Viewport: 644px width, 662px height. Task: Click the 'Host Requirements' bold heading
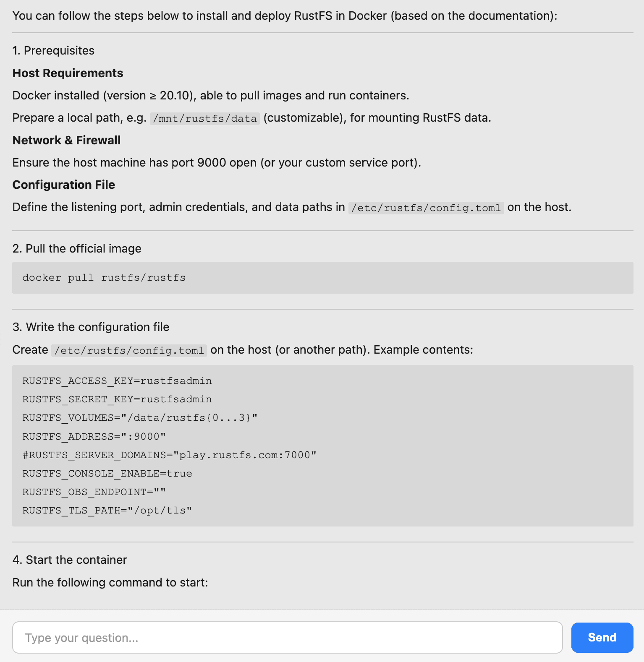pyautogui.click(x=68, y=73)
